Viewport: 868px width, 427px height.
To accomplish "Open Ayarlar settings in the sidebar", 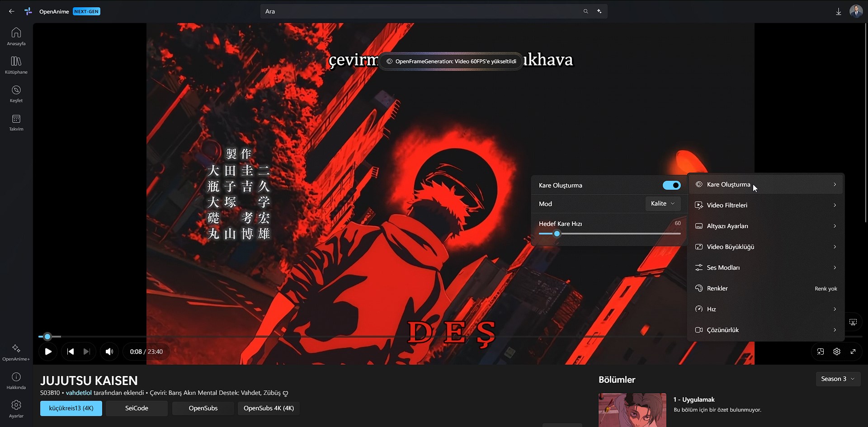I will [16, 409].
